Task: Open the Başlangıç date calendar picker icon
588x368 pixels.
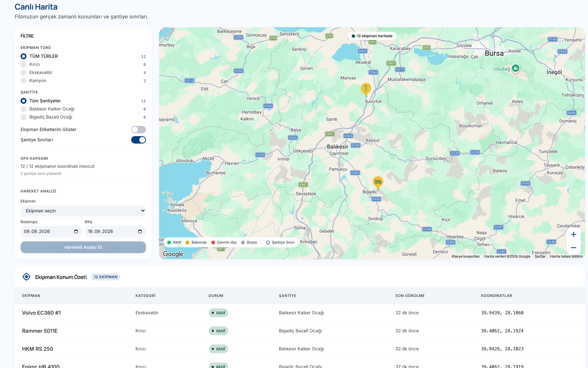Action: pyautogui.click(x=76, y=231)
